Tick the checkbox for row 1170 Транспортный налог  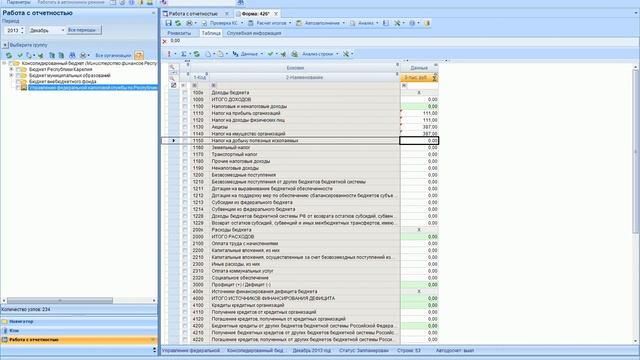click(x=184, y=155)
